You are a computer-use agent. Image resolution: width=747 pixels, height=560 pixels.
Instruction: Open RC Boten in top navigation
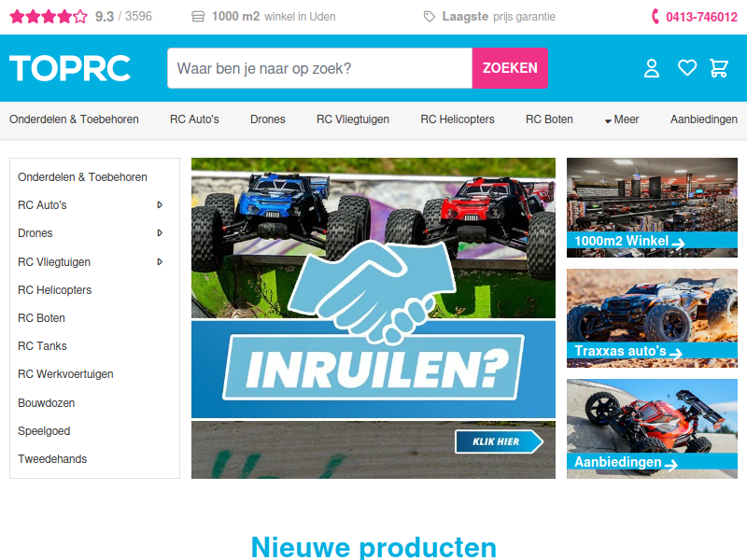pyautogui.click(x=549, y=119)
